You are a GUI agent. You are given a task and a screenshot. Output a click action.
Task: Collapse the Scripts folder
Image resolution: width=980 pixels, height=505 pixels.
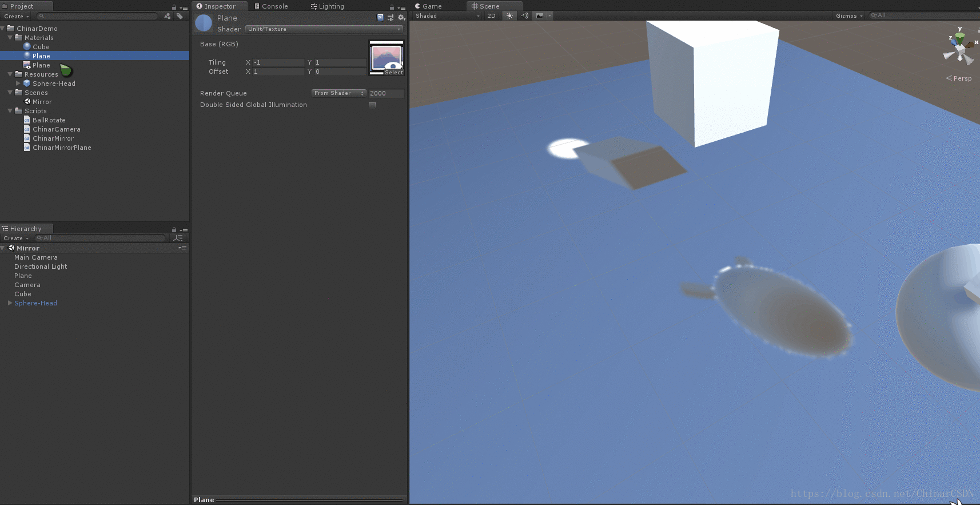tap(10, 110)
